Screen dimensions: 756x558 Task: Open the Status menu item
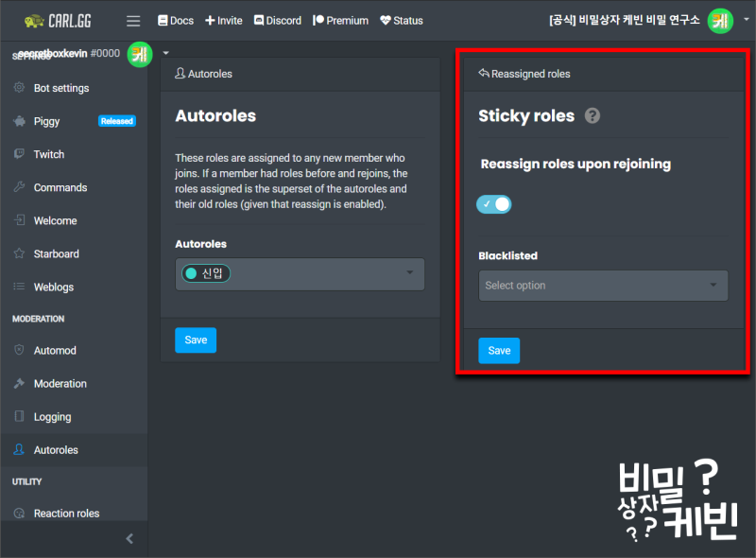click(402, 21)
